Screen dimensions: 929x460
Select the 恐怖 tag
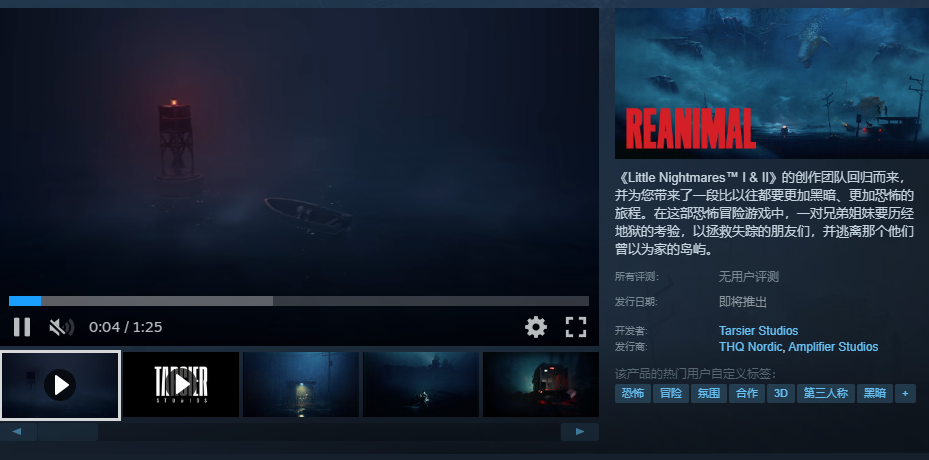pyautogui.click(x=633, y=393)
